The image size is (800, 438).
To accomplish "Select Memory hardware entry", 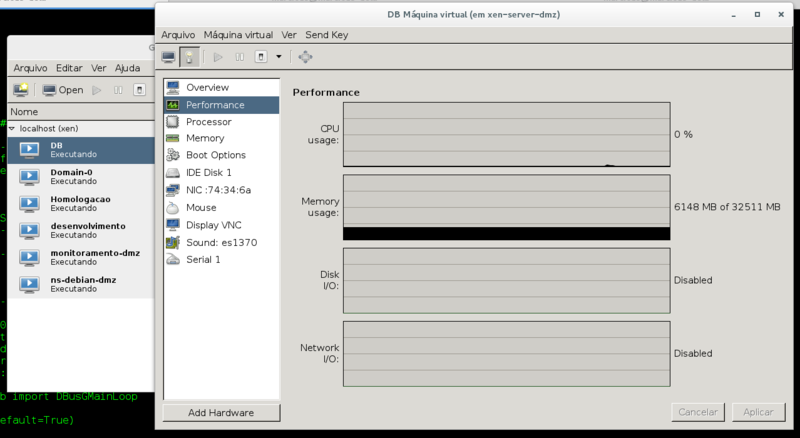I will pos(221,138).
